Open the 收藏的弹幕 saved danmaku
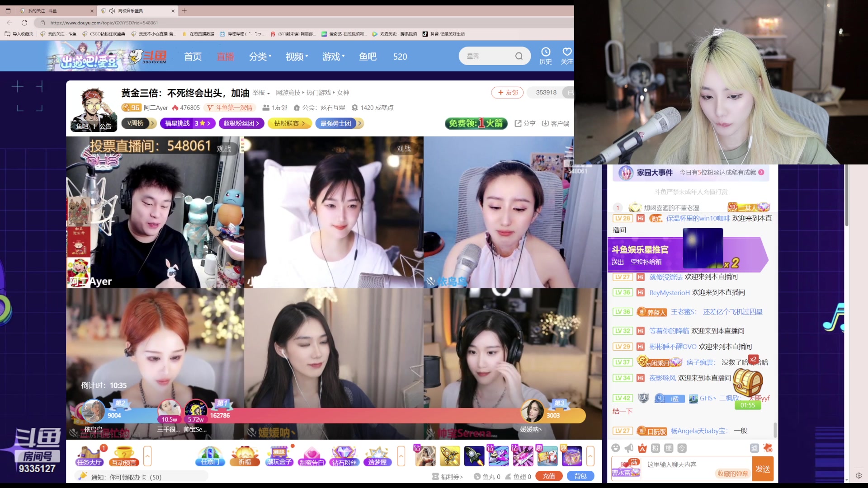This screenshot has width=868, height=488. [x=733, y=474]
